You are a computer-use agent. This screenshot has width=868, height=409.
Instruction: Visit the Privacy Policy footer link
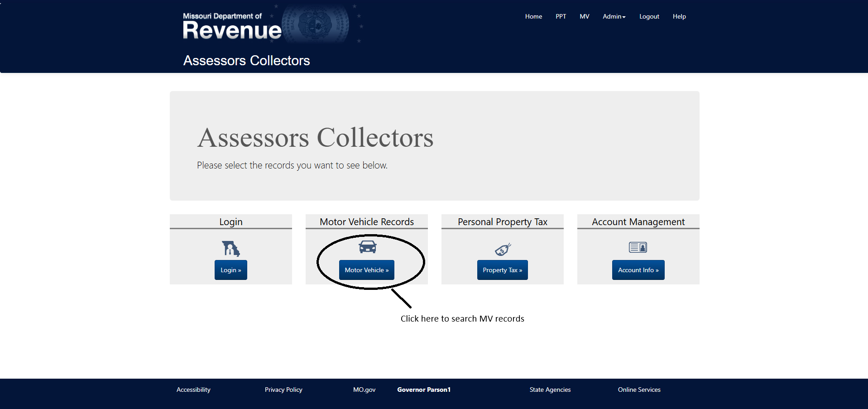click(283, 390)
